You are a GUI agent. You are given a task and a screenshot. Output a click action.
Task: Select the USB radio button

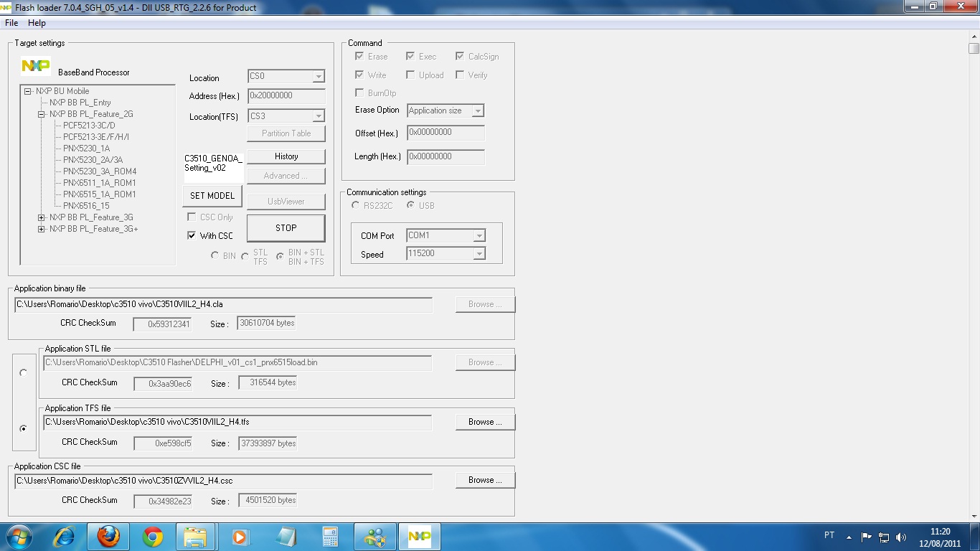pos(410,205)
